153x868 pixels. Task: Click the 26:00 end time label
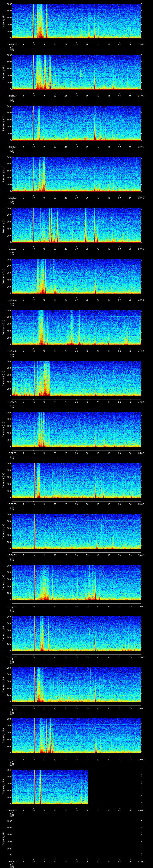tap(141, 96)
